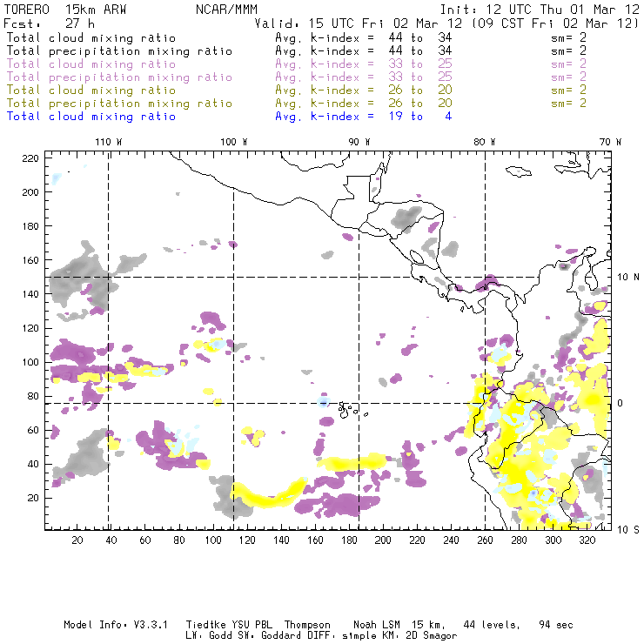The width and height of the screenshot is (644, 644).
Task: Click the "90 W" longitude label
Action: pyautogui.click(x=359, y=142)
